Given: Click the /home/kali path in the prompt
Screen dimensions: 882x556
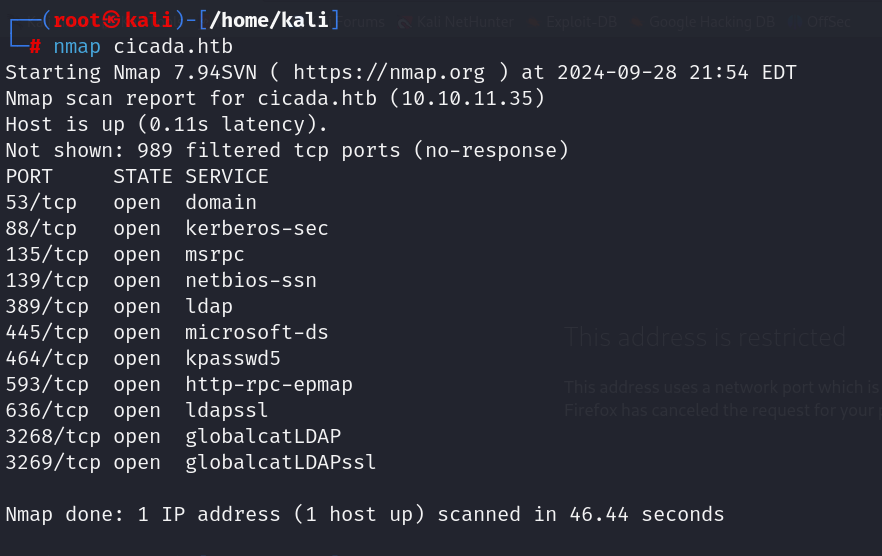Looking at the screenshot, I should (269, 20).
